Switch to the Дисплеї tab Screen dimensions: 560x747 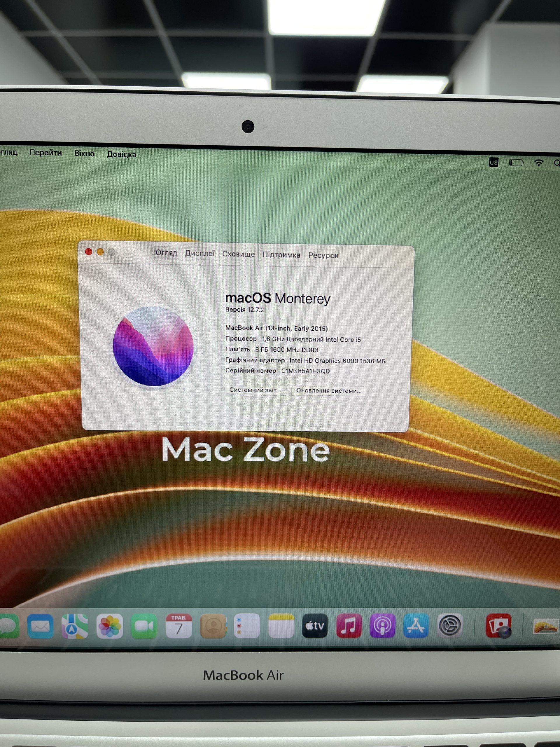200,253
